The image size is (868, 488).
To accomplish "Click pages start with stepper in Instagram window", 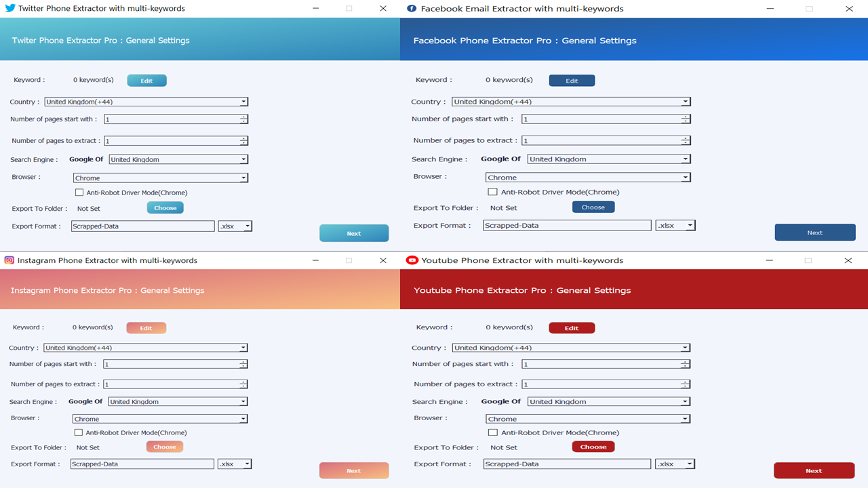I will click(243, 364).
